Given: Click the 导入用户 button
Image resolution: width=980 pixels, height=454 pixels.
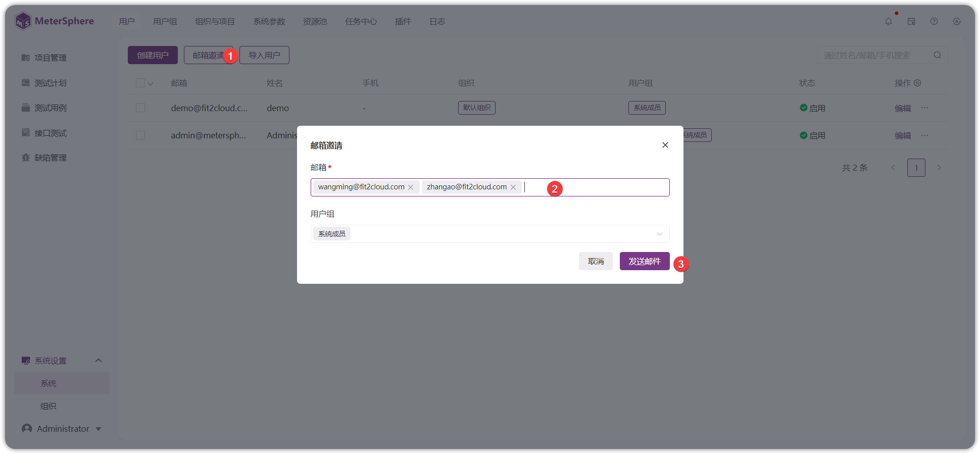Looking at the screenshot, I should (x=264, y=55).
